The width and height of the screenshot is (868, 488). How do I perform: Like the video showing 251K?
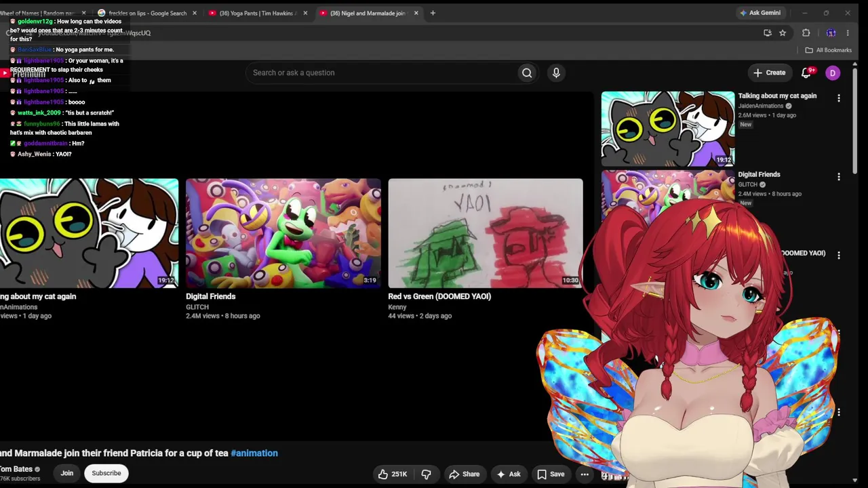pyautogui.click(x=393, y=474)
